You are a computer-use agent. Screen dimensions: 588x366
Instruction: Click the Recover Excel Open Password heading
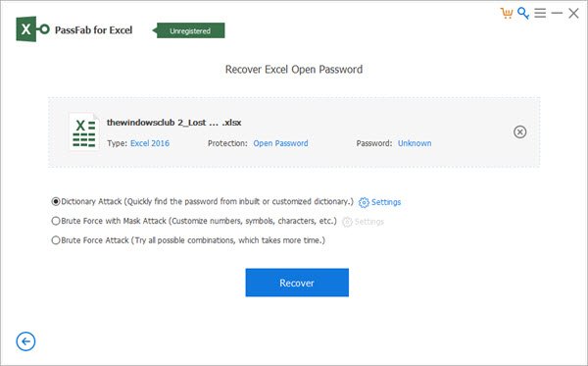coord(294,70)
